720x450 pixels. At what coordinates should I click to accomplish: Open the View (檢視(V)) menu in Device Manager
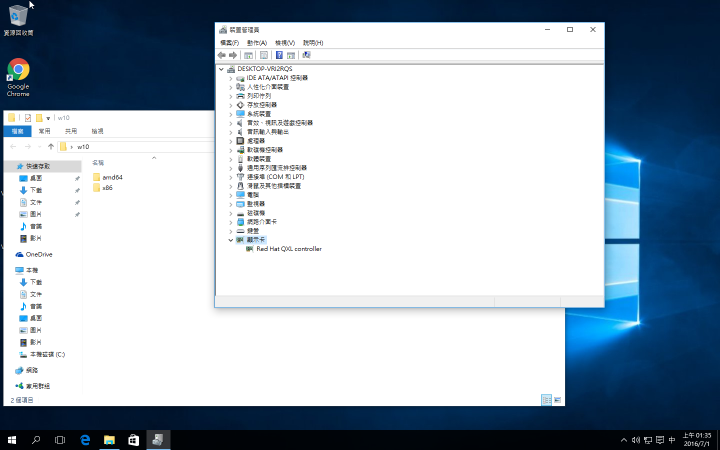point(285,43)
